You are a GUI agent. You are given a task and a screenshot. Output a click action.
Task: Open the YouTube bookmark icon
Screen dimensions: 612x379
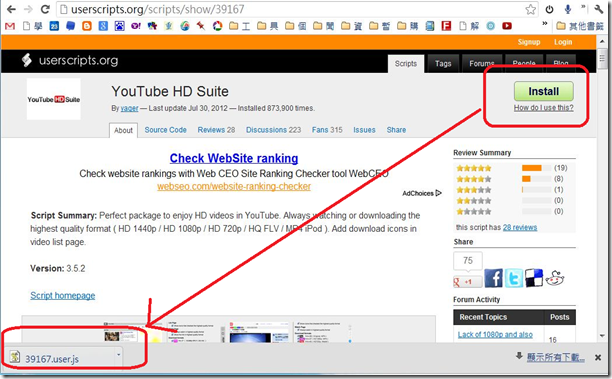tap(507, 26)
